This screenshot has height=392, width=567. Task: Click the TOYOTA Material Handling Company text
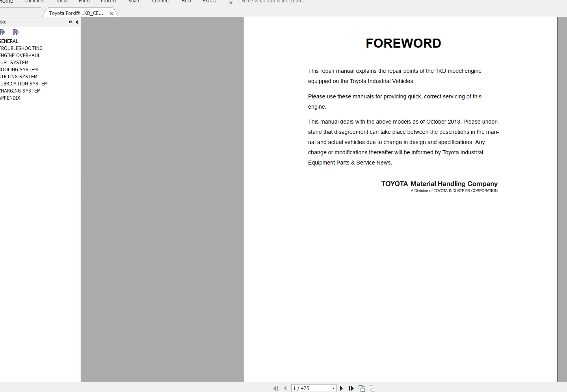439,184
